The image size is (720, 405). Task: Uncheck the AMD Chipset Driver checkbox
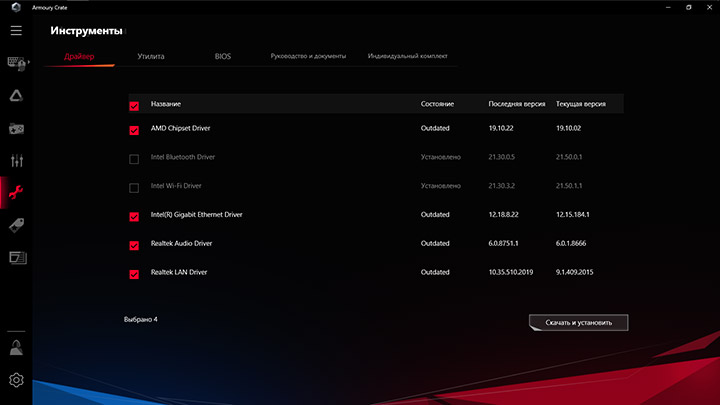click(134, 130)
